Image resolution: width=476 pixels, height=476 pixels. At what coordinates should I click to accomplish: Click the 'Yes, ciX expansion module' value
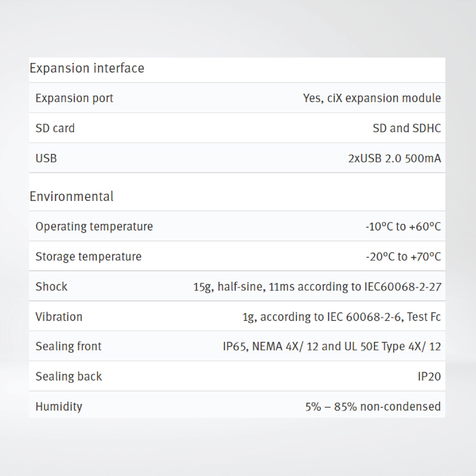(x=372, y=98)
